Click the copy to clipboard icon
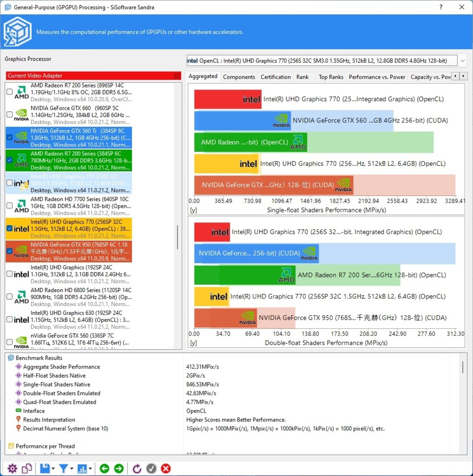 pyautogui.click(x=27, y=468)
